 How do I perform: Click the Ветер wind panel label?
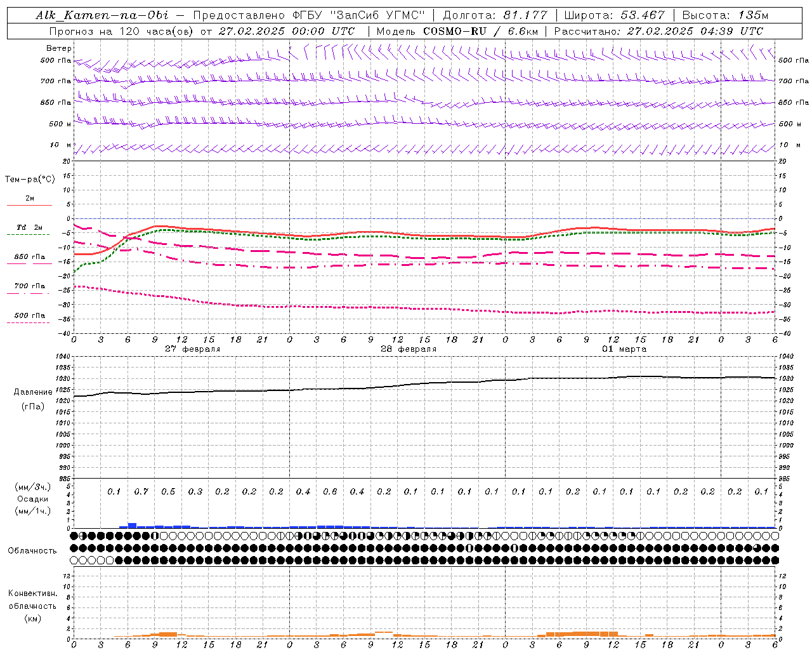[59, 48]
